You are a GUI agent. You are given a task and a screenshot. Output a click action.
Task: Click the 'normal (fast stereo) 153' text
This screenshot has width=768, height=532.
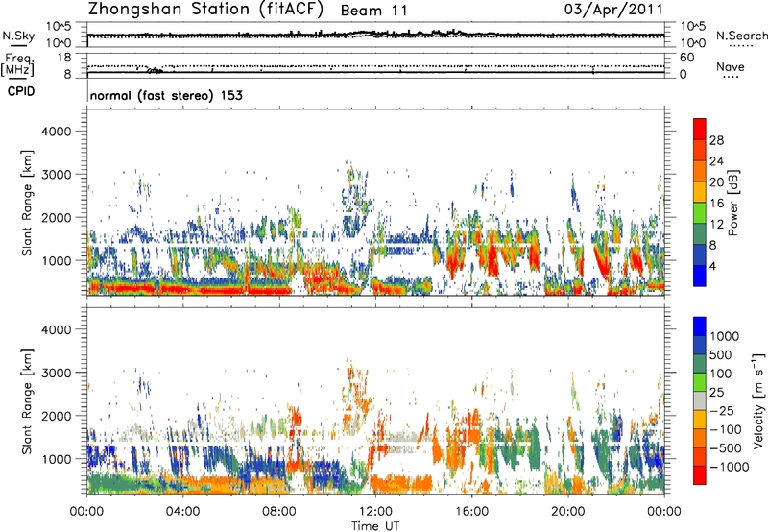166,95
